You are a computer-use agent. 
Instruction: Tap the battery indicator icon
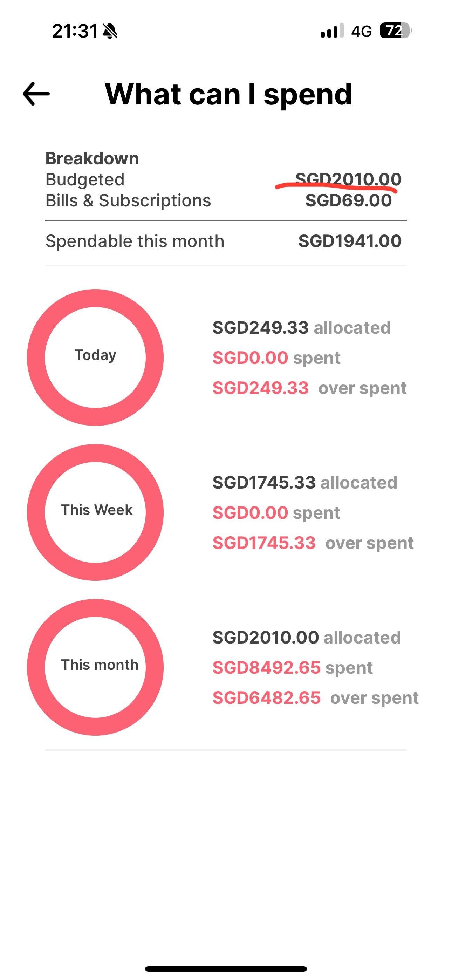[395, 31]
